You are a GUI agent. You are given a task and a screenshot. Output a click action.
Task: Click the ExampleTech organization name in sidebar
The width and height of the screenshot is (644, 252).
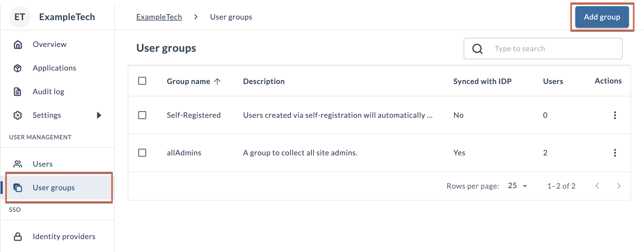click(67, 17)
